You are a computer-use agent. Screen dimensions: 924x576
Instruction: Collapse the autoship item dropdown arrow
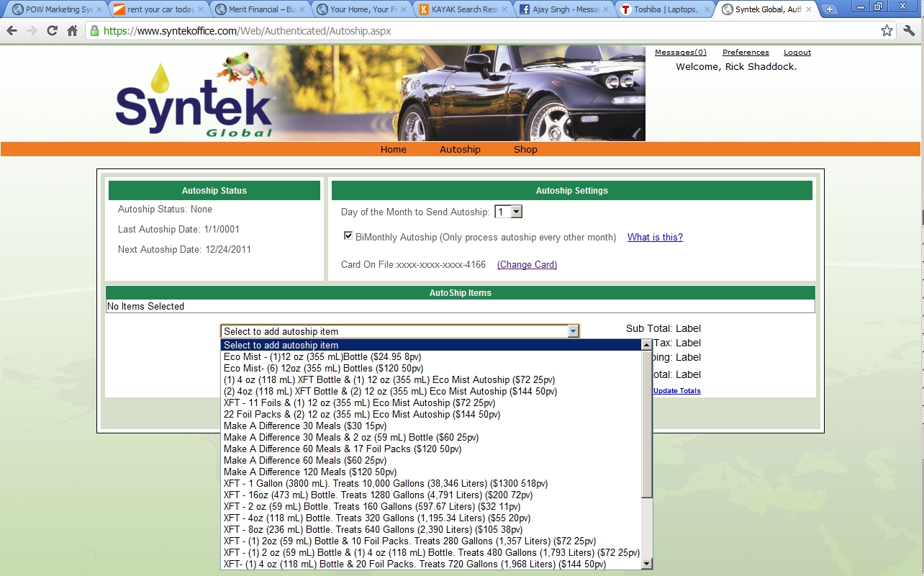[573, 331]
